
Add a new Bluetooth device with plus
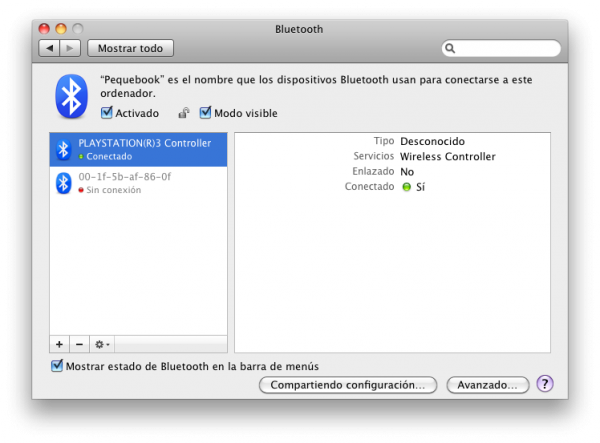(59, 344)
